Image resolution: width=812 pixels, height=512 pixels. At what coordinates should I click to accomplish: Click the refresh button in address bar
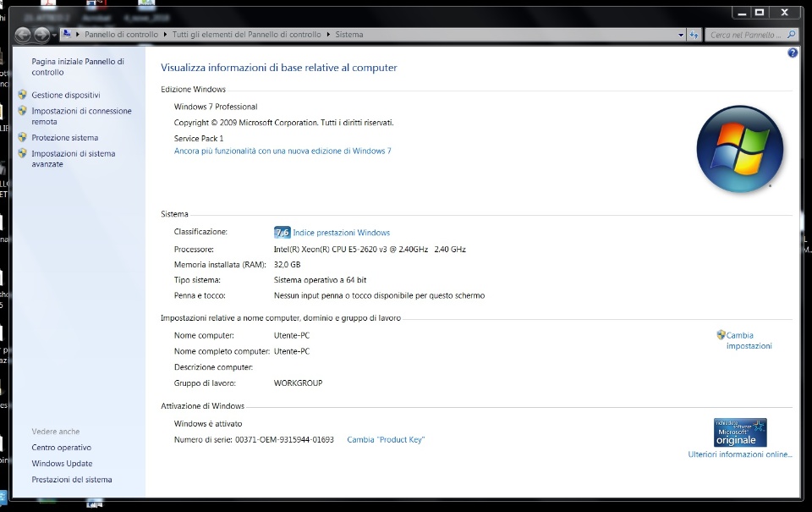(694, 35)
